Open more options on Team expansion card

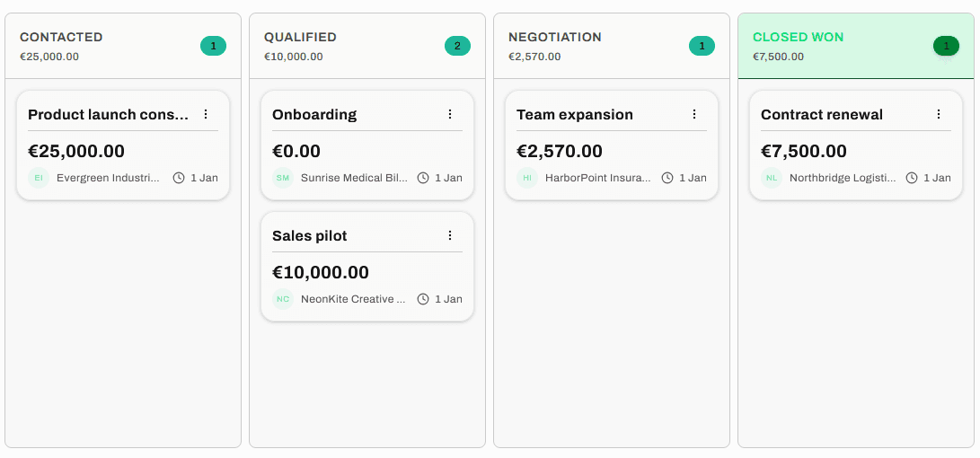coord(694,114)
